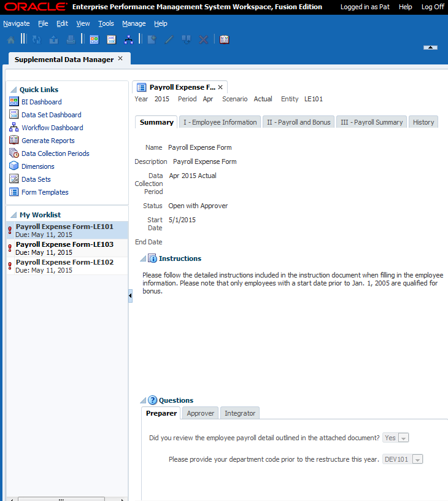Open the Data Sets link
The image size is (448, 501).
36,179
